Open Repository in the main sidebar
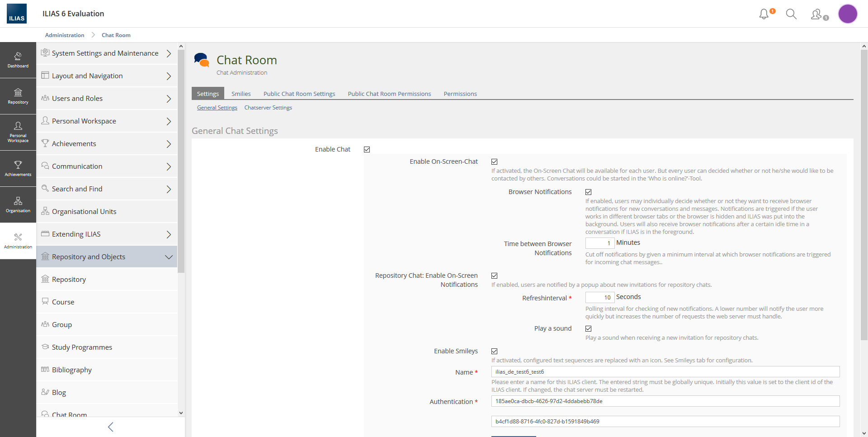868x437 pixels. [x=18, y=96]
